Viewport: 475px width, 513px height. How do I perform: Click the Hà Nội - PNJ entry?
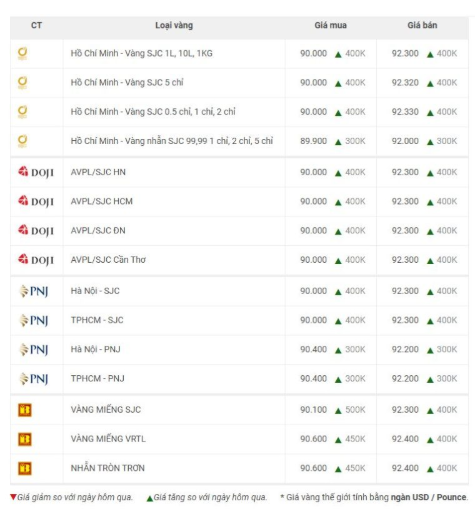point(96,349)
